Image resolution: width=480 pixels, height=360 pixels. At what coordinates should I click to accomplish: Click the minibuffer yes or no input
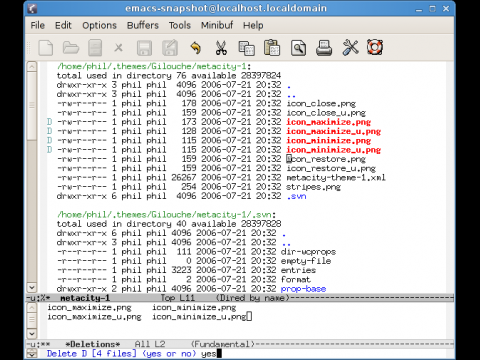(x=211, y=353)
